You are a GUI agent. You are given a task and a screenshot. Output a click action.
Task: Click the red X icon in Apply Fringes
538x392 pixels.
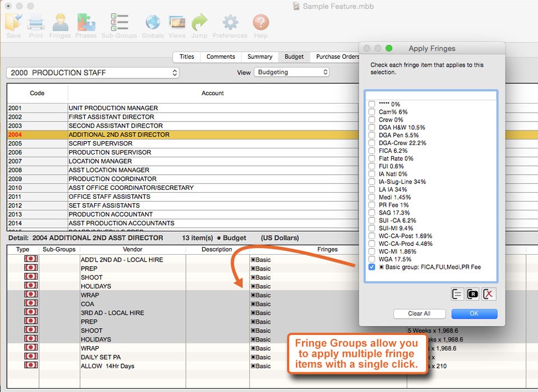[489, 294]
